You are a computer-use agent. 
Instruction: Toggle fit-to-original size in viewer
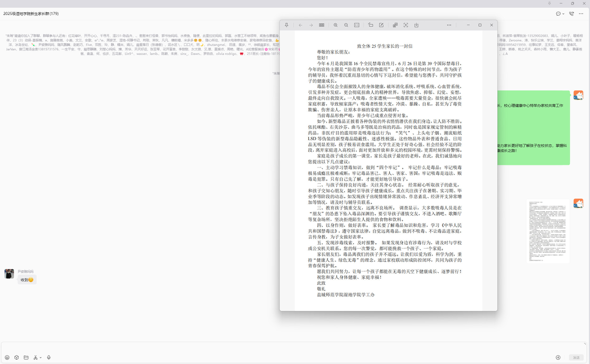pyautogui.click(x=357, y=25)
